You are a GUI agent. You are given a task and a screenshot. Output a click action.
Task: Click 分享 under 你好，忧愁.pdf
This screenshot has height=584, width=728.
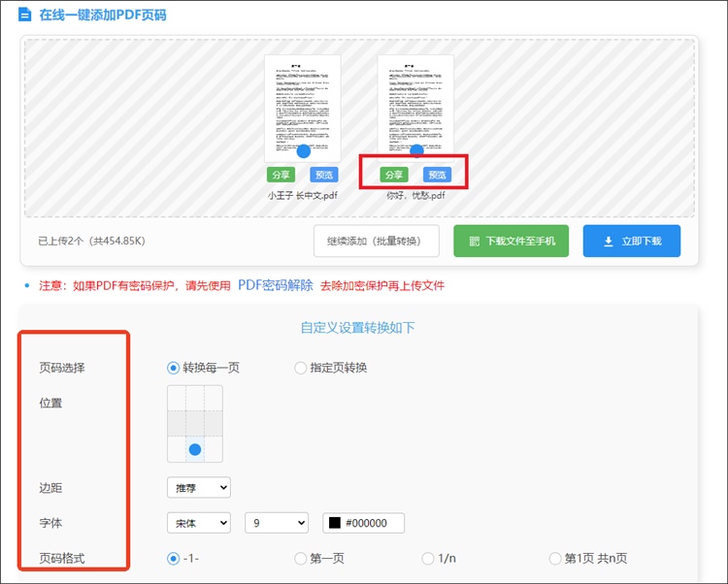pyautogui.click(x=394, y=175)
